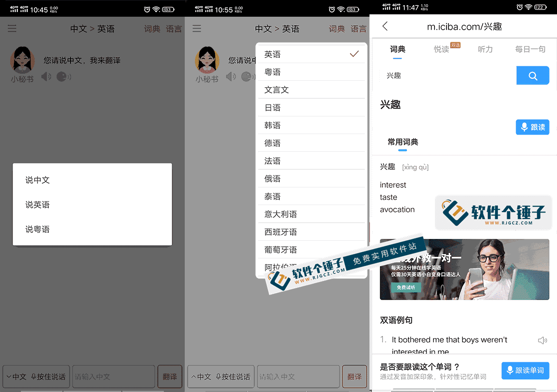Image resolution: width=557 pixels, height=392 pixels.
Task: Select 粤语 in the language list
Action: click(x=311, y=72)
